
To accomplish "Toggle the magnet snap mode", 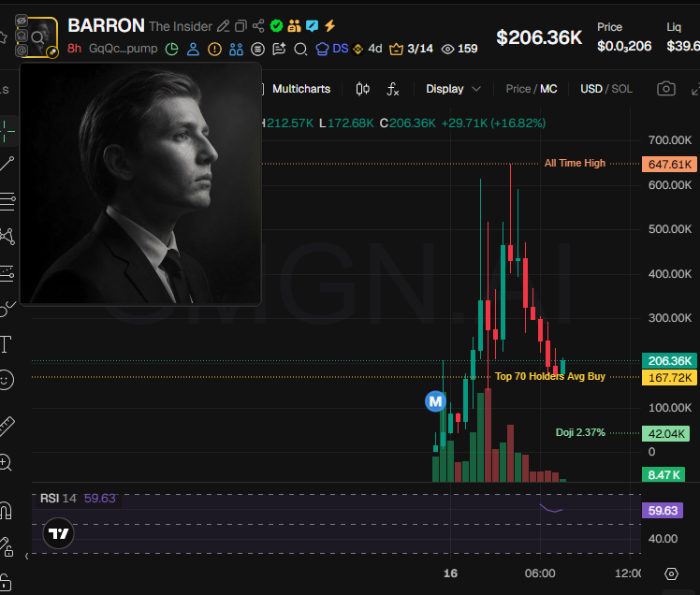I will 6,511.
